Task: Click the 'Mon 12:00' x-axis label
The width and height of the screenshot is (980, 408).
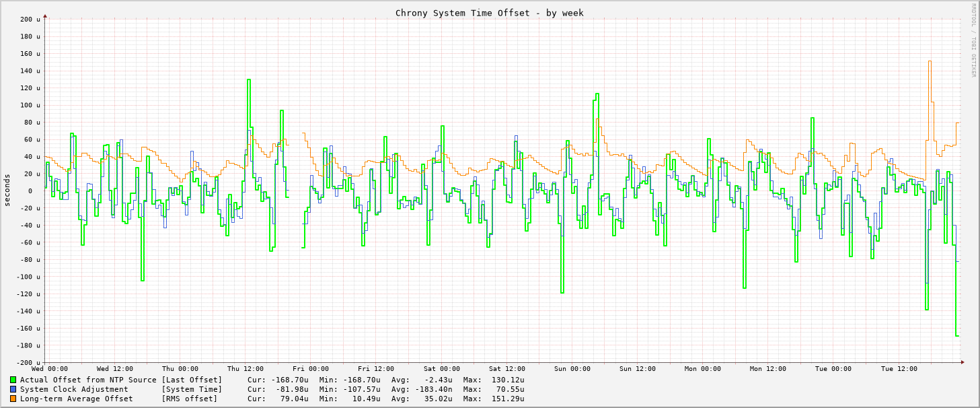Action: pos(768,369)
